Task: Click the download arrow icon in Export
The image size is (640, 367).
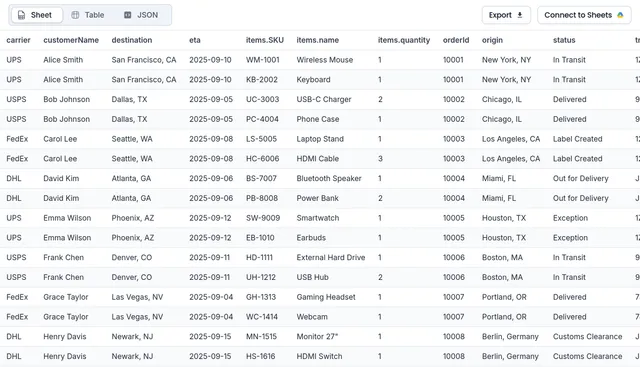Action: [x=520, y=15]
